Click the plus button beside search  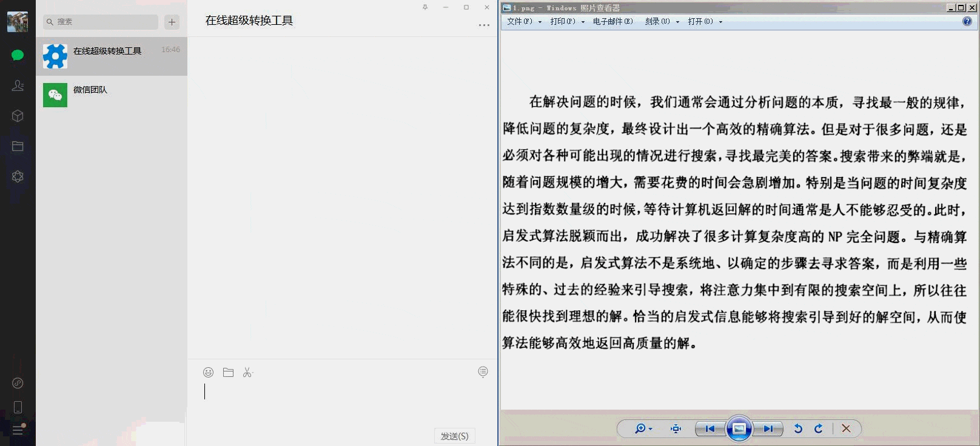[x=172, y=22]
